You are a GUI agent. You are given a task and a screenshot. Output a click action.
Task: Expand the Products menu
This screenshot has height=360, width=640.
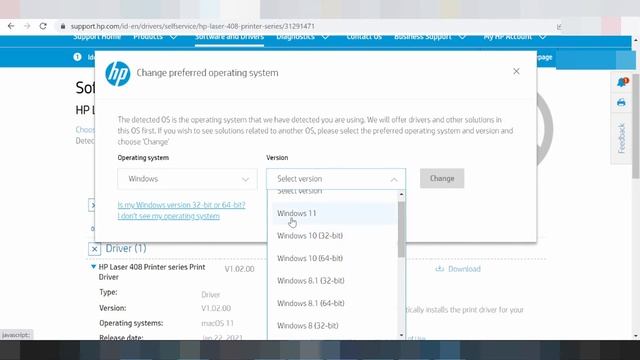pyautogui.click(x=155, y=37)
